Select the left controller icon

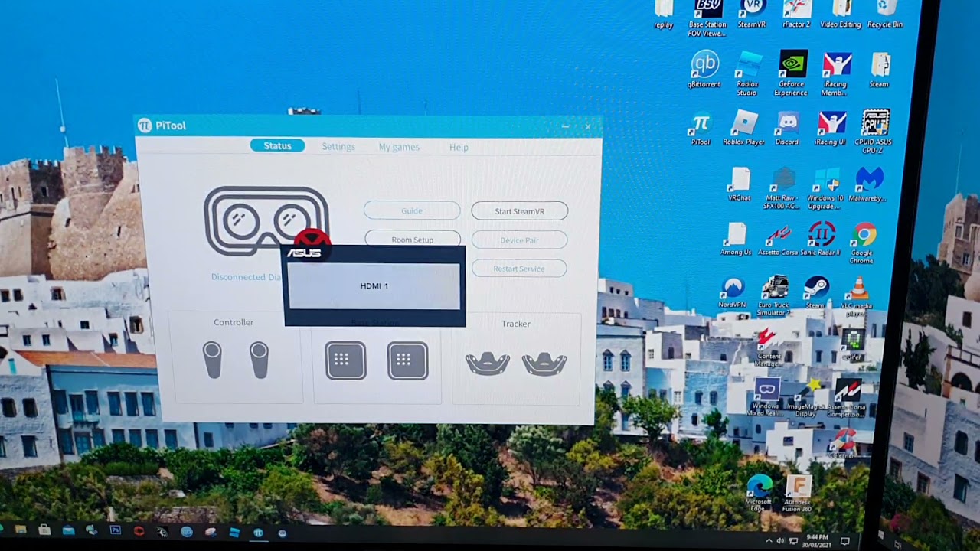[212, 360]
